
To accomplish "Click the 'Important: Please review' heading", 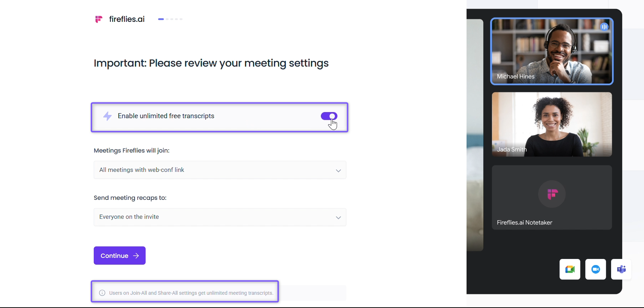I will pyautogui.click(x=211, y=63).
